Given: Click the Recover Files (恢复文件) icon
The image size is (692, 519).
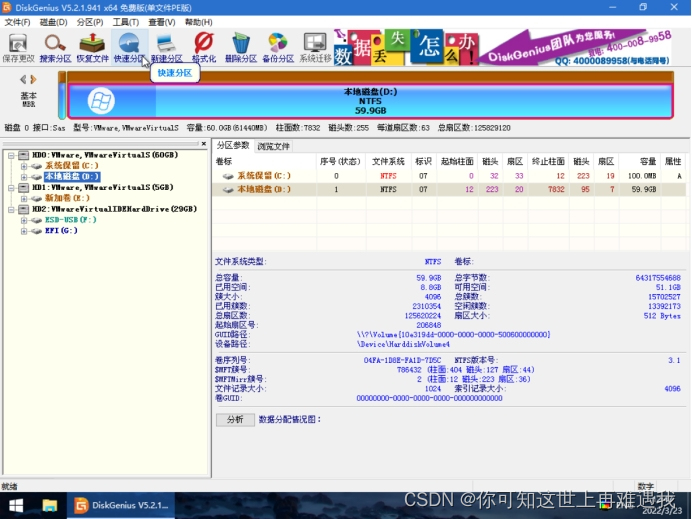Looking at the screenshot, I should (x=92, y=48).
